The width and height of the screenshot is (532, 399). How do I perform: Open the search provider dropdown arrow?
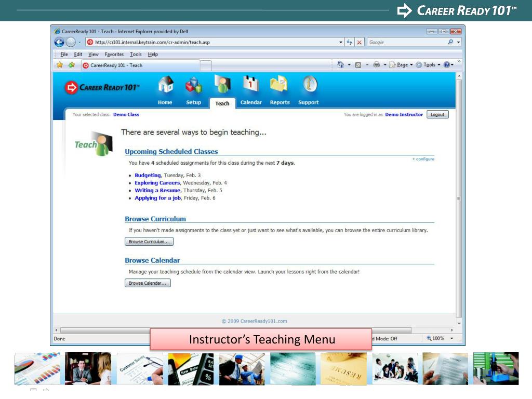[x=459, y=43]
